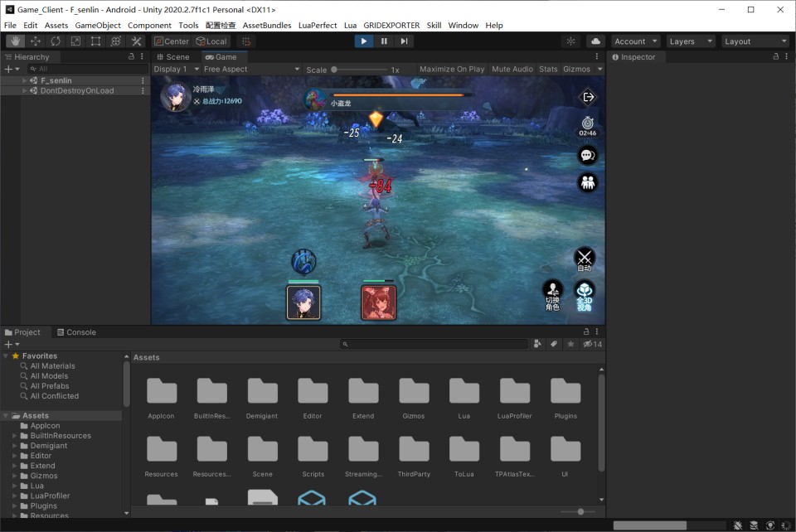Select the Rotate tool
Viewport: 796px width, 532px height.
point(56,41)
